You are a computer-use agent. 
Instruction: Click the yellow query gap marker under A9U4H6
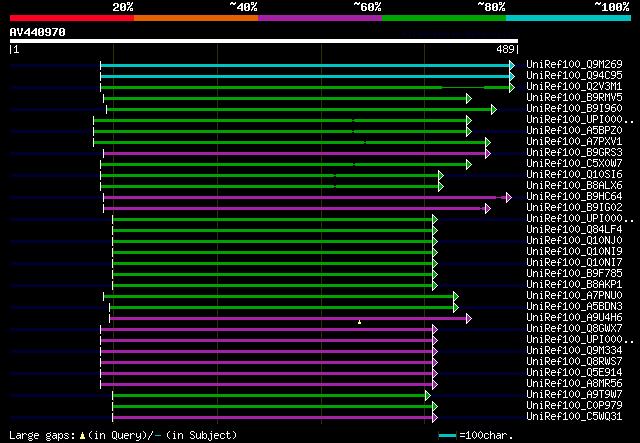(x=360, y=322)
